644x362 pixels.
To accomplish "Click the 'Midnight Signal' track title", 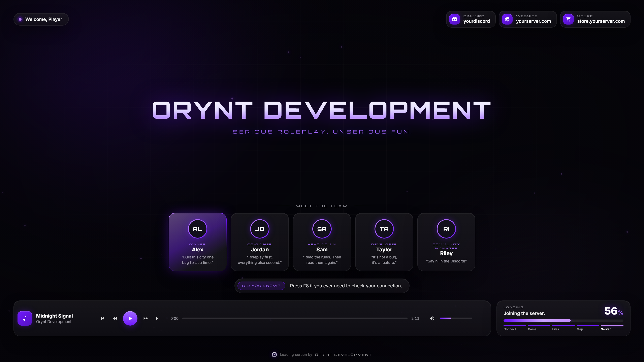I will 54,316.
